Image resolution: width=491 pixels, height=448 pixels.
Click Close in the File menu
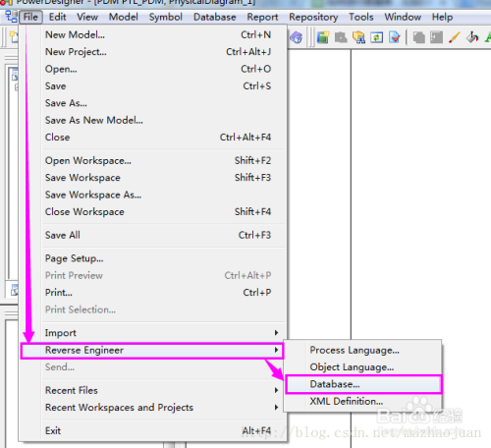(153, 137)
